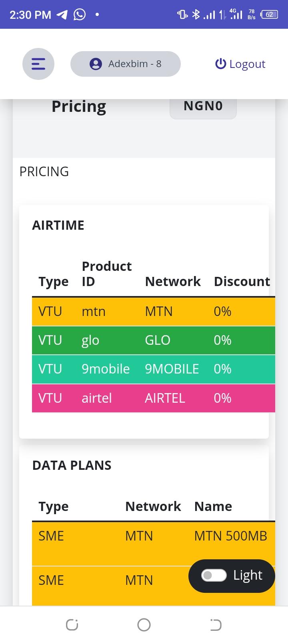
Task: Open the recent apps navigation button
Action: point(72,624)
